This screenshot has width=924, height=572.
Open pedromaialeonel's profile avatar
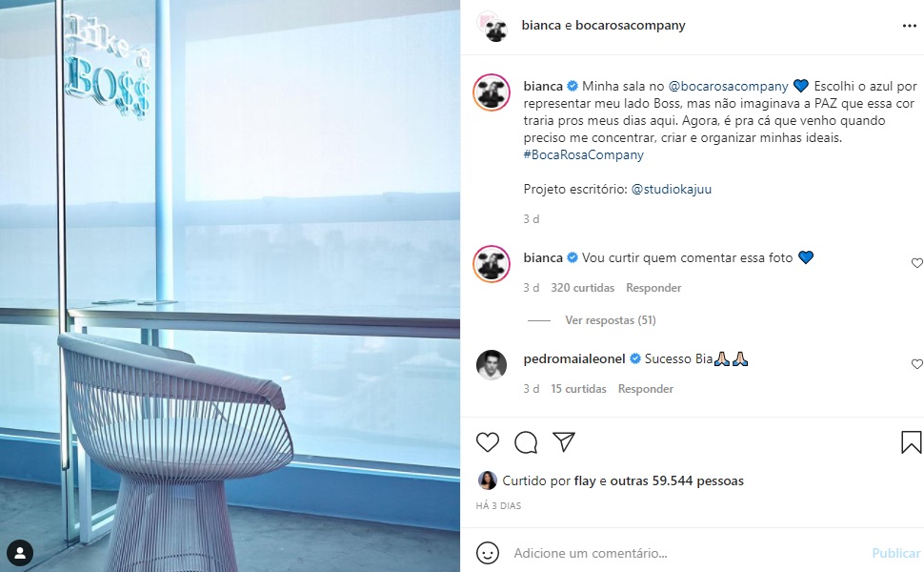point(492,364)
